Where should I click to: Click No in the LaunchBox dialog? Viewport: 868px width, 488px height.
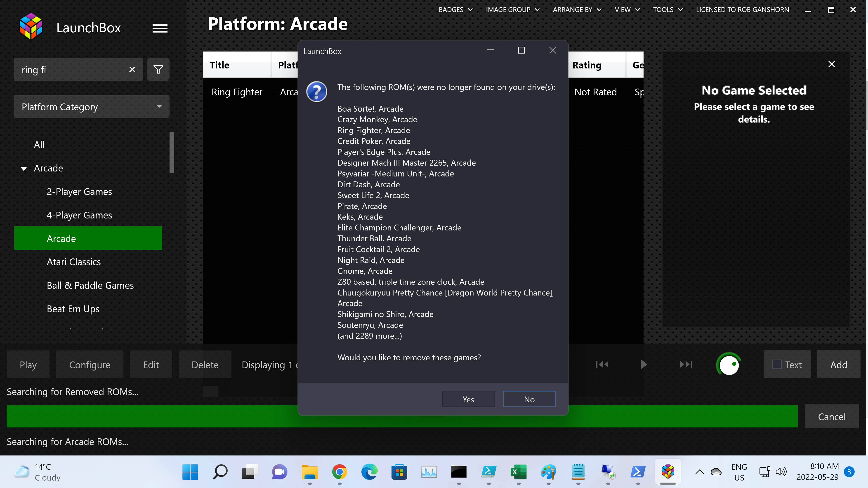(529, 399)
